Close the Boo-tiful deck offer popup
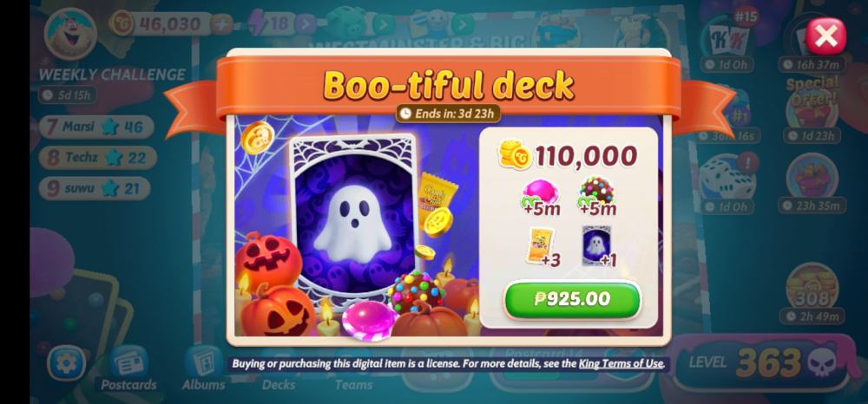Image resolution: width=868 pixels, height=404 pixels. tap(825, 36)
